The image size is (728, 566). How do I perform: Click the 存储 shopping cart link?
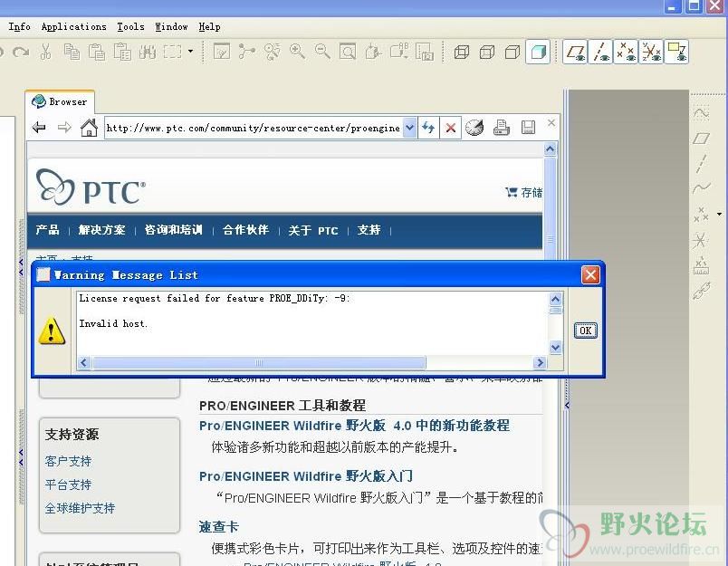click(x=523, y=192)
